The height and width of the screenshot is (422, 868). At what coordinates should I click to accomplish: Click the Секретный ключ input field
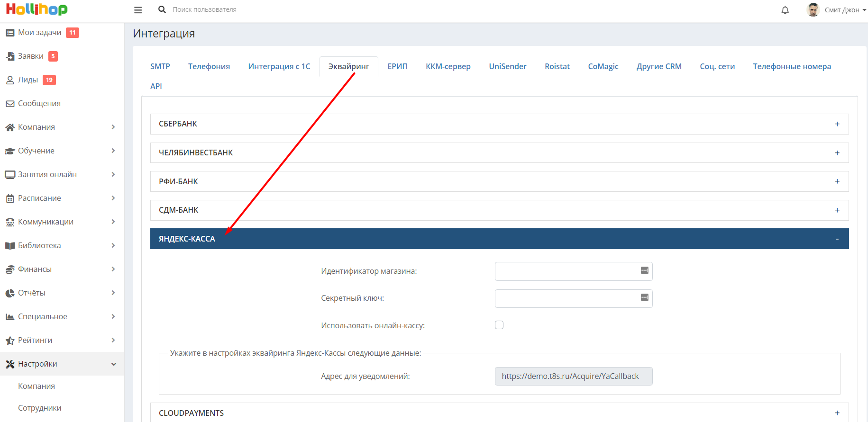574,298
